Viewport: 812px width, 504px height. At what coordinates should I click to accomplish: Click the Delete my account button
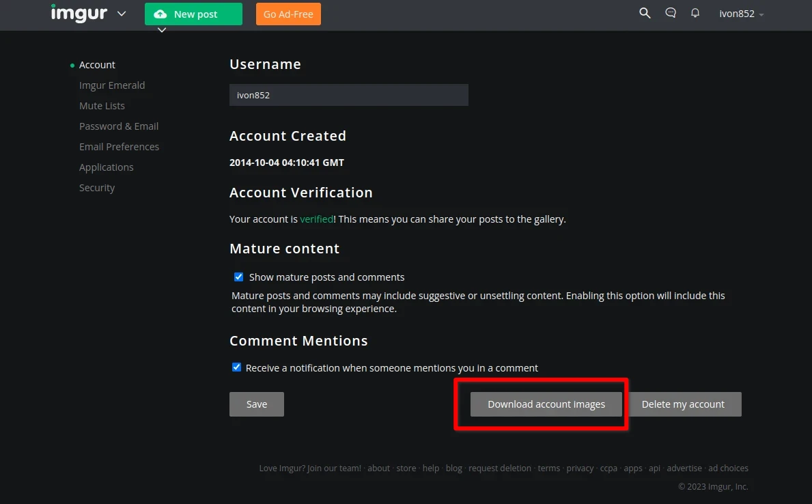coord(683,404)
